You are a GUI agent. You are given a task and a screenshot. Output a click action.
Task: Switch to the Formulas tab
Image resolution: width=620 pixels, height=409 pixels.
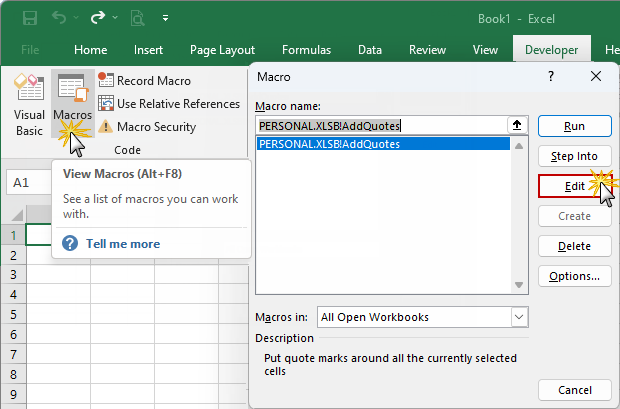tap(306, 49)
